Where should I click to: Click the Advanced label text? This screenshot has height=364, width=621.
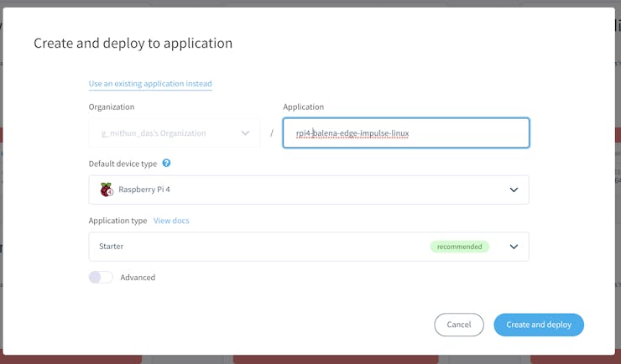(138, 278)
